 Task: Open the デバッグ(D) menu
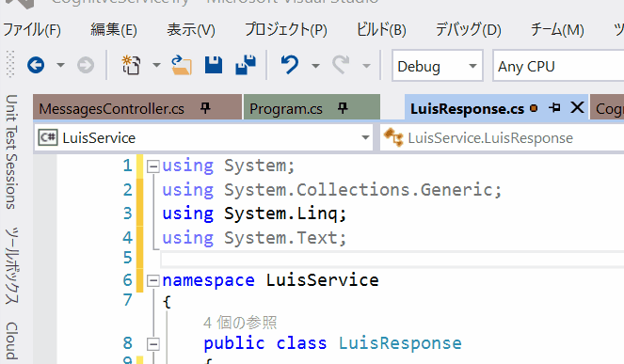click(469, 30)
